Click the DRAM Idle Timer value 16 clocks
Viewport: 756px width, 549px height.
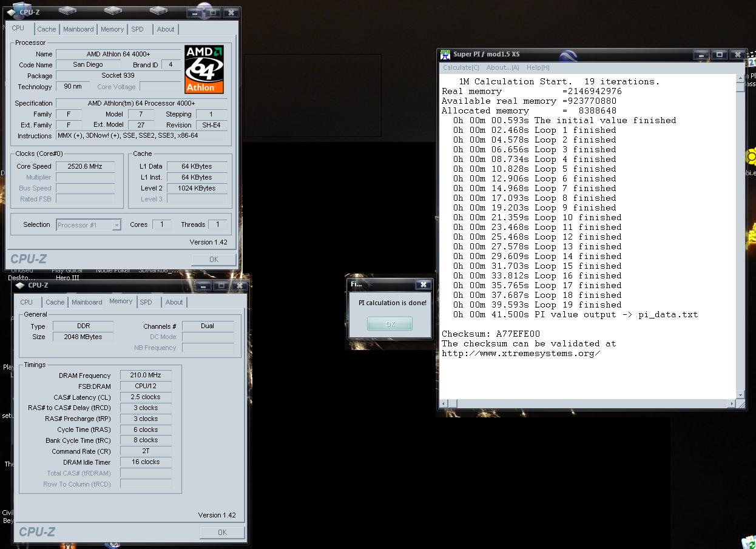pyautogui.click(x=146, y=462)
